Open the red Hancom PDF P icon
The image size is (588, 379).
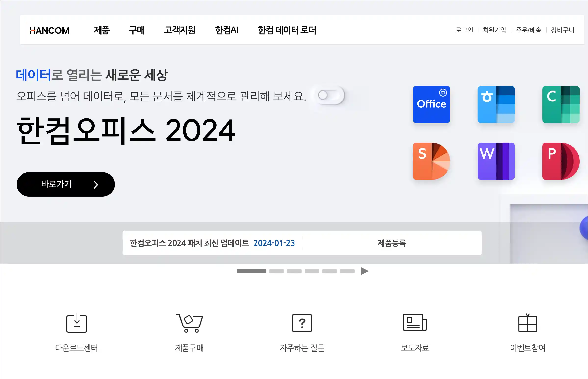[x=561, y=161]
